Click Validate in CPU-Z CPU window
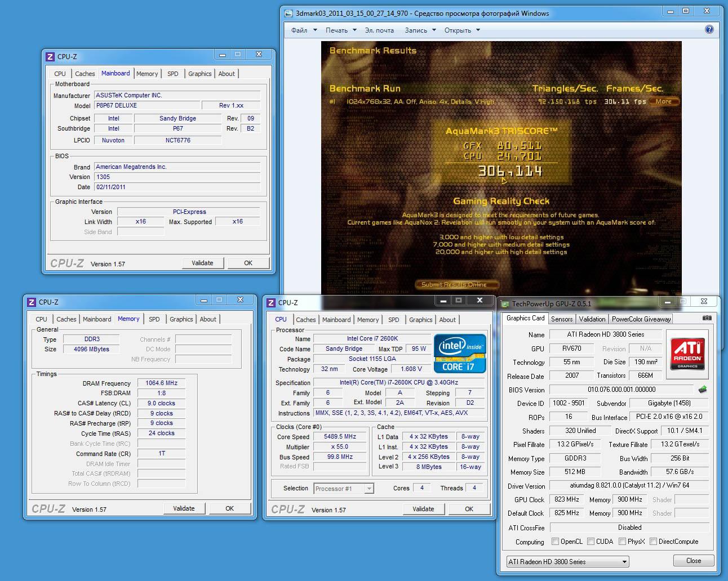 423,509
